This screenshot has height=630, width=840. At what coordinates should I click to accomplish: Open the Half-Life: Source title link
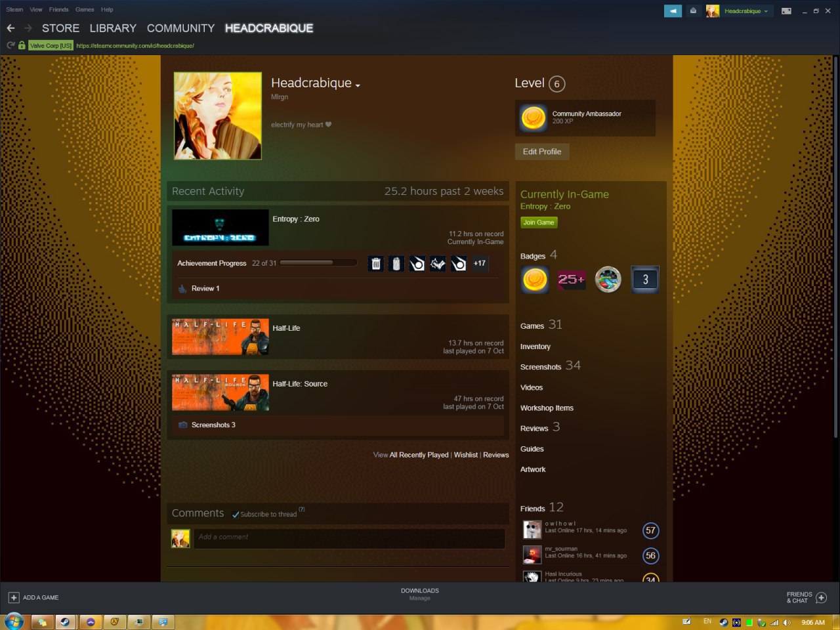pos(300,384)
